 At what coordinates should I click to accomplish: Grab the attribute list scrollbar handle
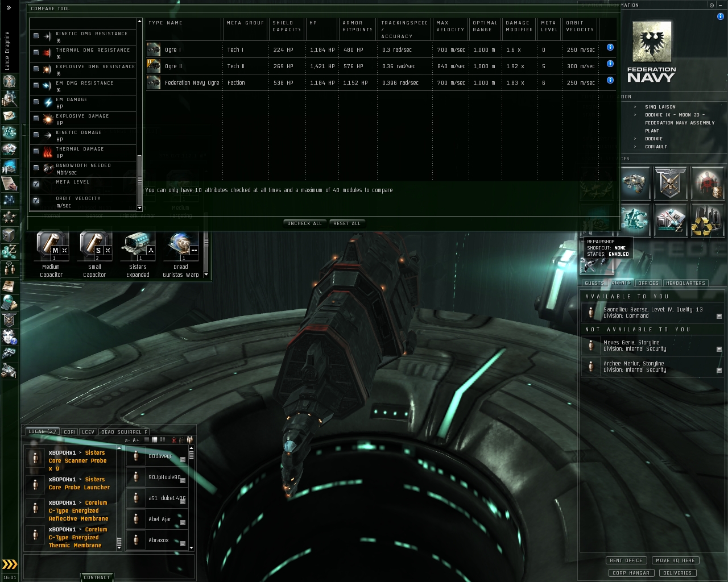pos(140,180)
